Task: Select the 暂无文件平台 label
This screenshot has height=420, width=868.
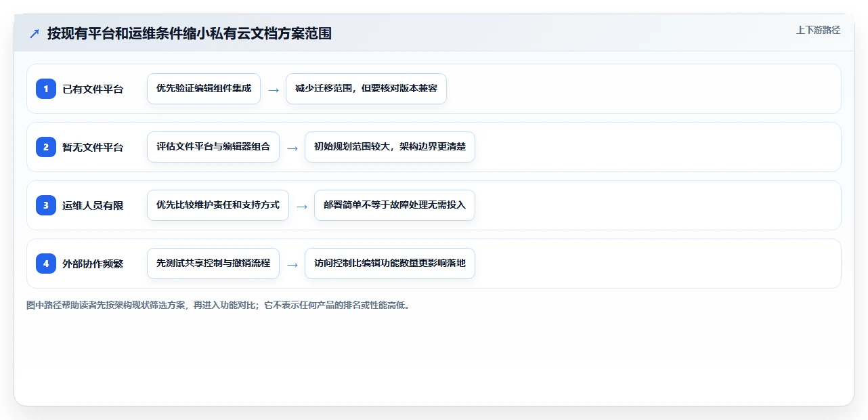Action: [x=93, y=147]
